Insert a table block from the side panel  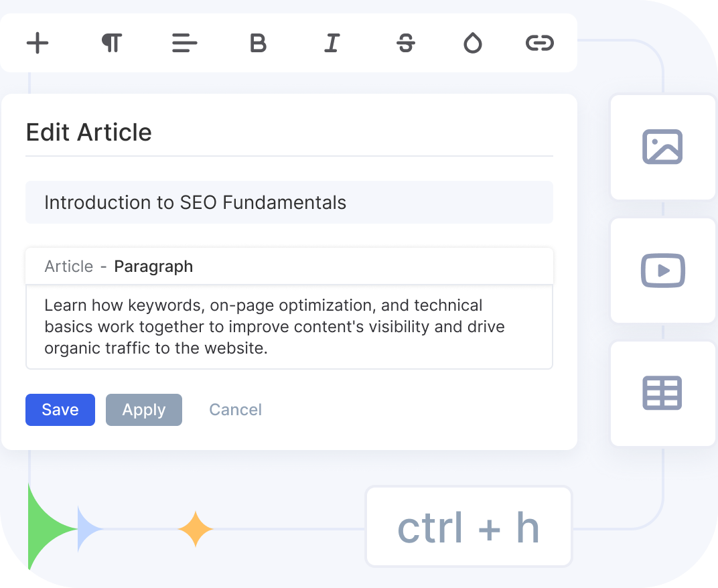pyautogui.click(x=662, y=393)
